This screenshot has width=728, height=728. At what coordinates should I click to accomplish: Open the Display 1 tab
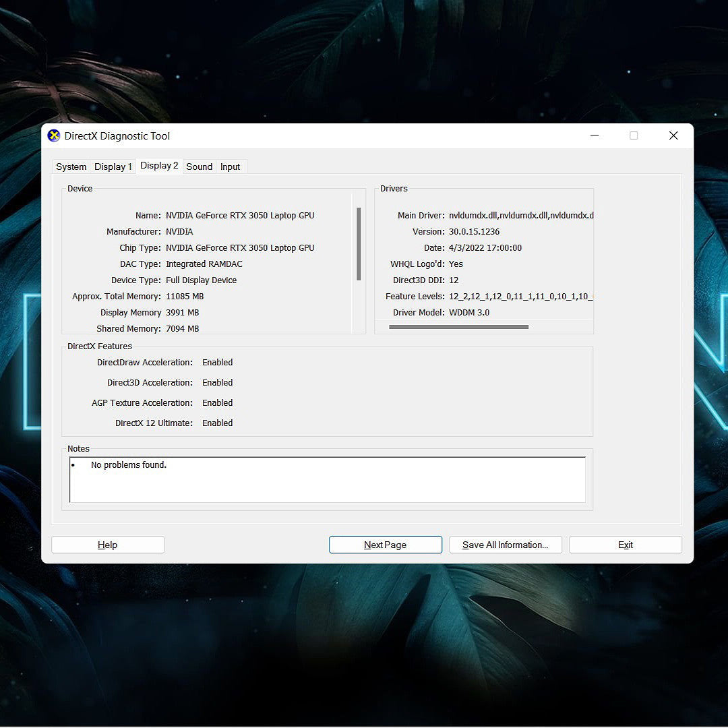113,166
